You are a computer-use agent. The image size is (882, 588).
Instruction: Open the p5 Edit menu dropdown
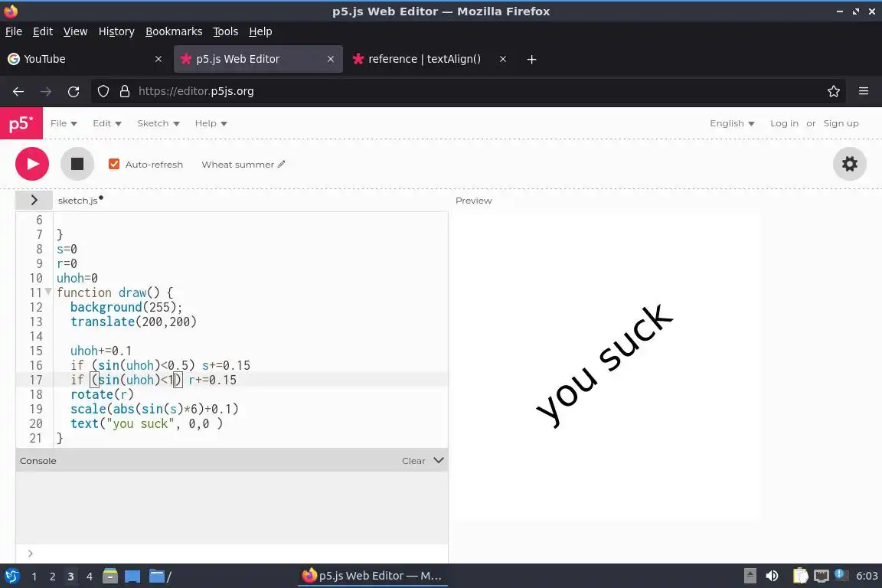[107, 123]
